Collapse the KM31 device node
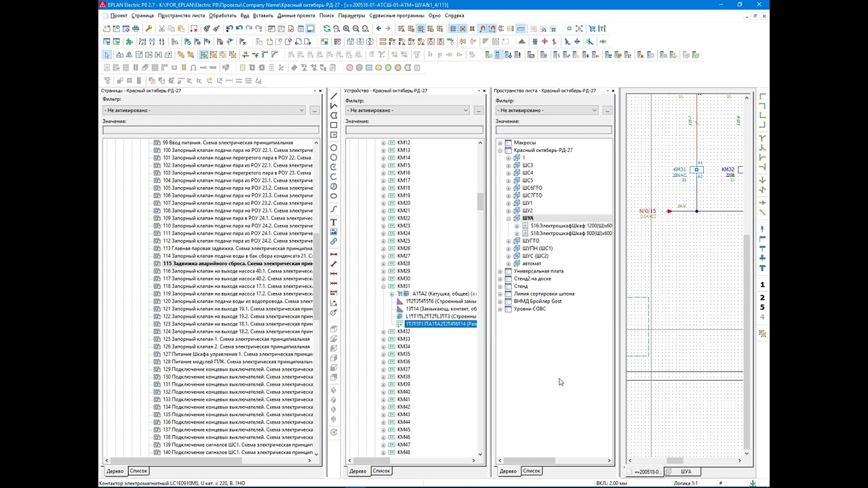Screen dimensions: 868x488 tap(383, 287)
